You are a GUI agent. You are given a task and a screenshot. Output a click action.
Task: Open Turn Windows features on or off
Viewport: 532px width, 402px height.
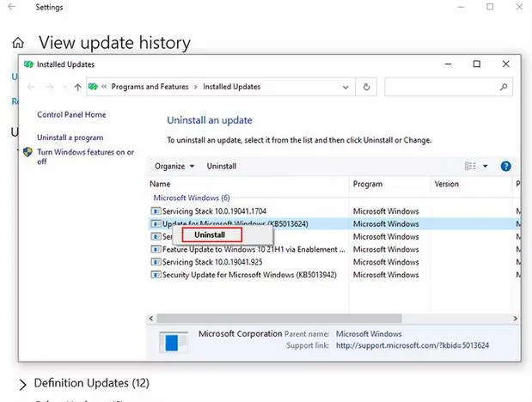click(x=85, y=156)
